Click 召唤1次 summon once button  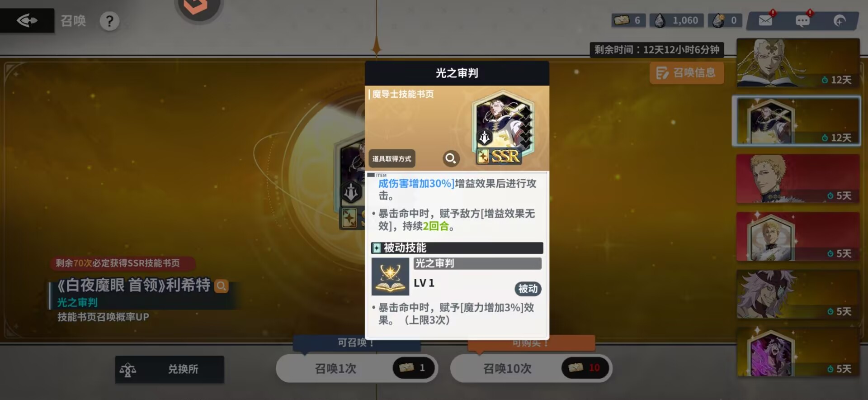(x=357, y=368)
